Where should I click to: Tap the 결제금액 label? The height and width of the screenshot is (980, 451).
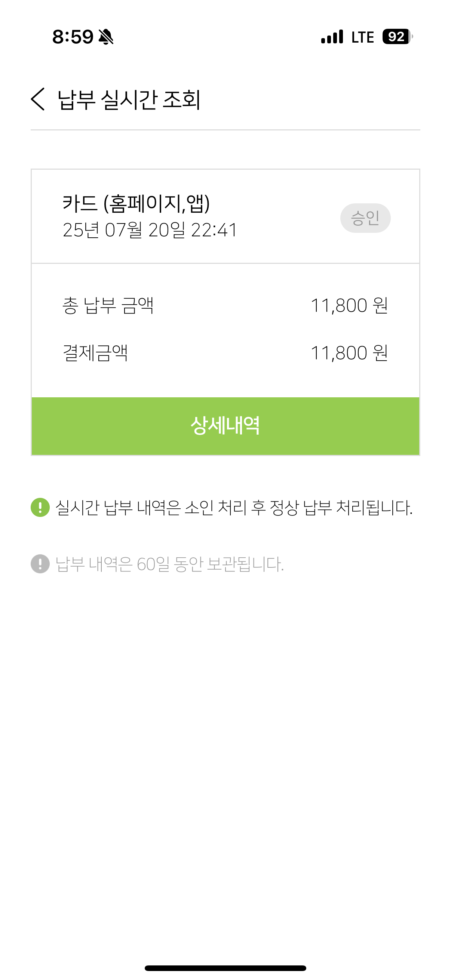pos(95,353)
